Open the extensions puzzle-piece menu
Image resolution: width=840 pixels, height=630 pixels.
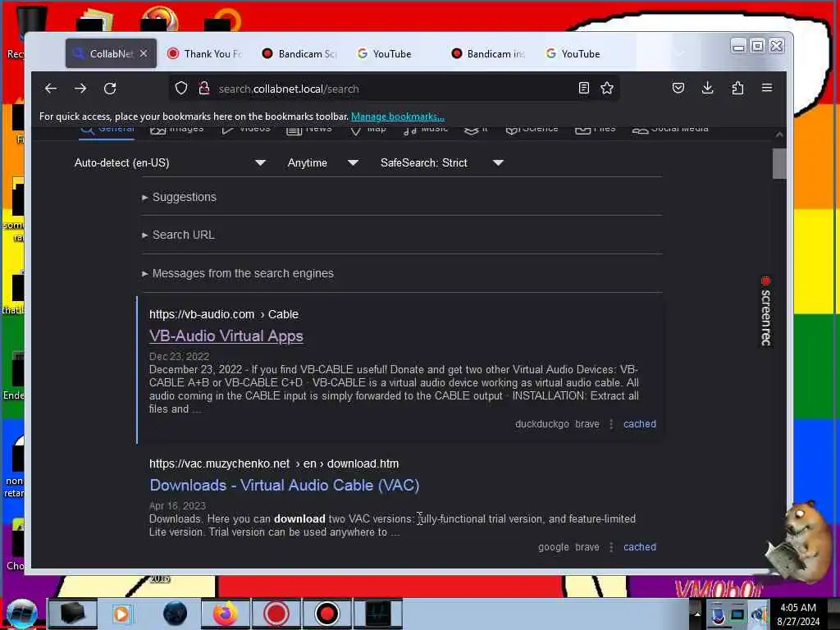[x=737, y=88]
